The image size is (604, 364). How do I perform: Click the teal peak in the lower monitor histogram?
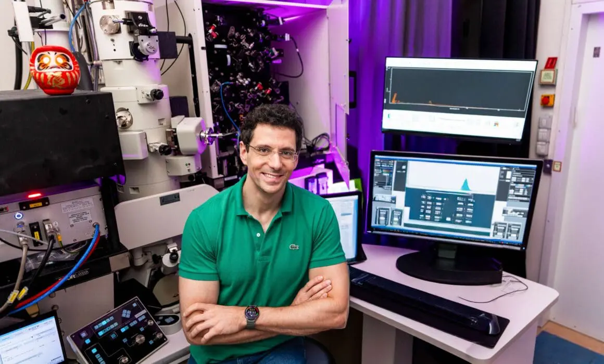point(465,185)
